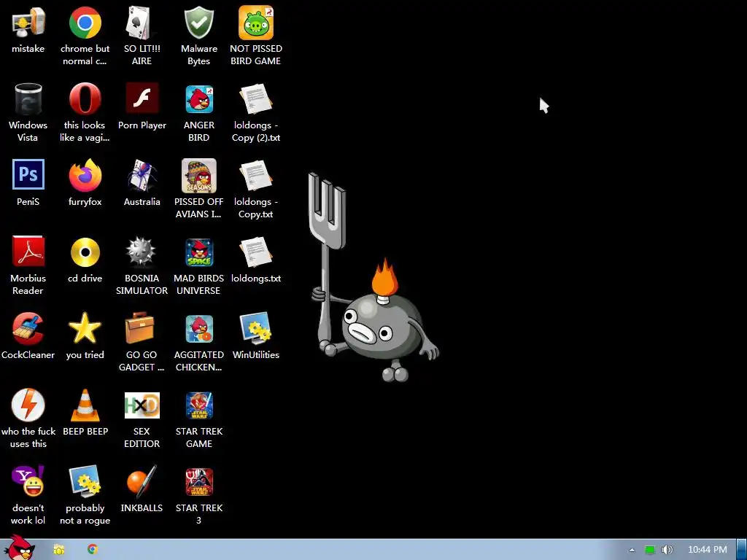Launch the 'BEEP BEEP' traffic cone icon
The height and width of the screenshot is (560, 747).
pos(85,405)
